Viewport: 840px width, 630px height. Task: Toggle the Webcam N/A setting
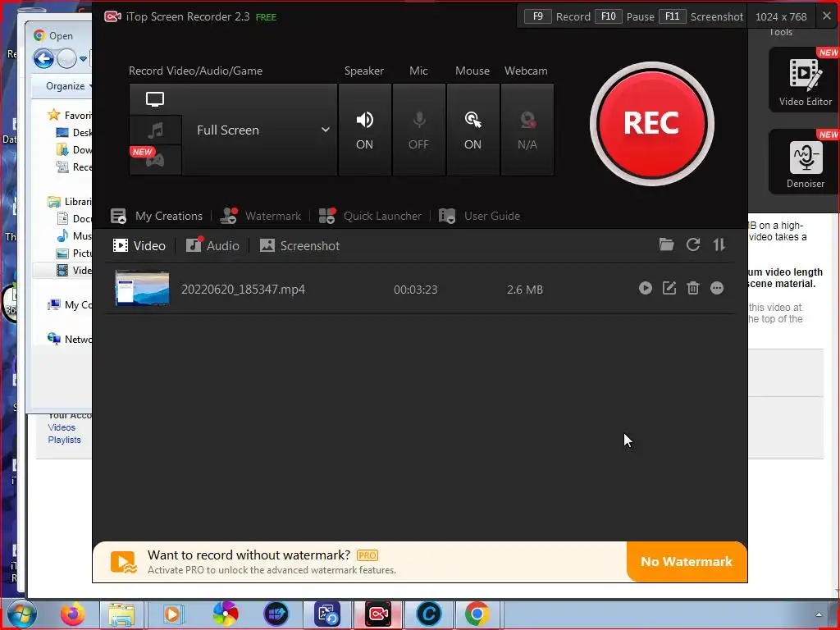pyautogui.click(x=527, y=130)
